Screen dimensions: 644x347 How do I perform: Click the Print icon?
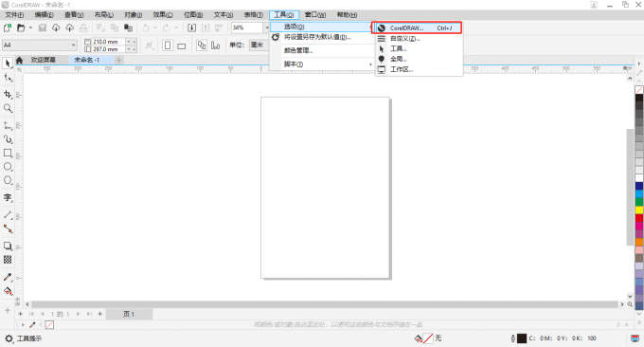pyautogui.click(x=83, y=27)
